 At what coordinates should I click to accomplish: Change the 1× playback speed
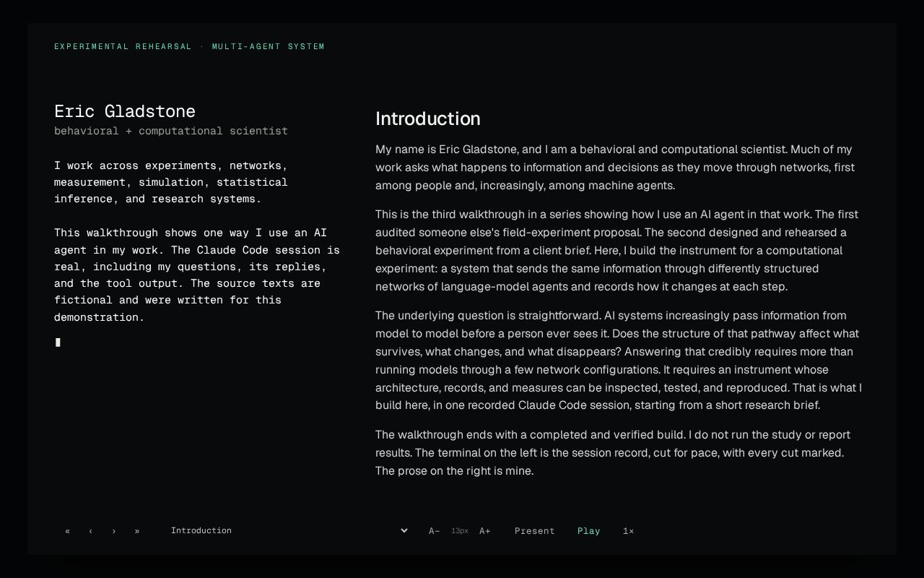coord(628,531)
